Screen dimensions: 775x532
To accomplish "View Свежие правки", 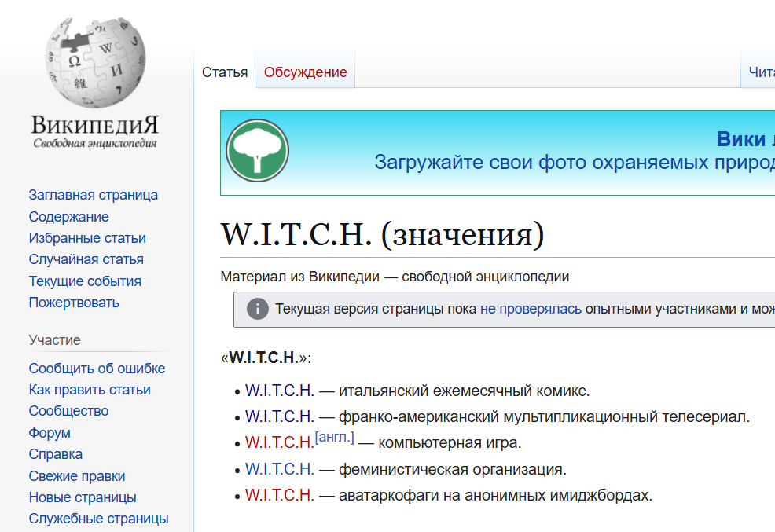I will pyautogui.click(x=77, y=475).
